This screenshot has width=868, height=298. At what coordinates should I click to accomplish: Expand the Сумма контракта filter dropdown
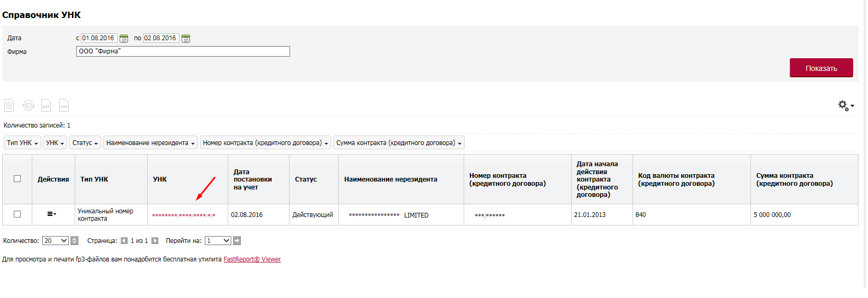pos(399,143)
